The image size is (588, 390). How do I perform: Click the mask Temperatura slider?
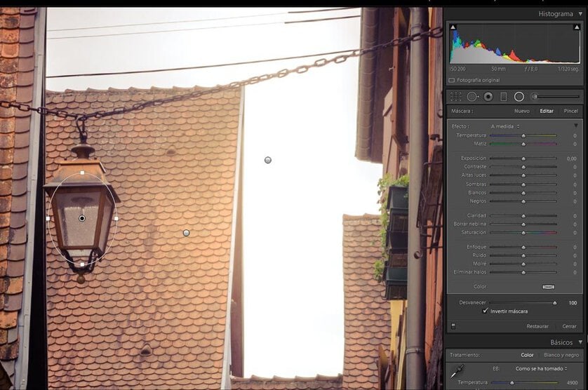[523, 135]
